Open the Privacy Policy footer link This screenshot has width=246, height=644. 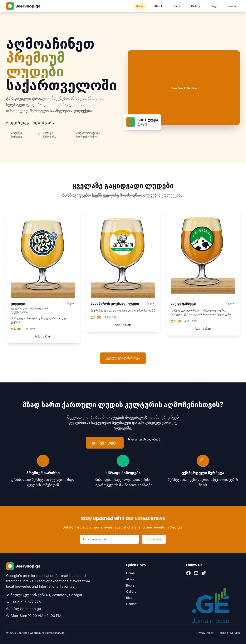pos(204,633)
